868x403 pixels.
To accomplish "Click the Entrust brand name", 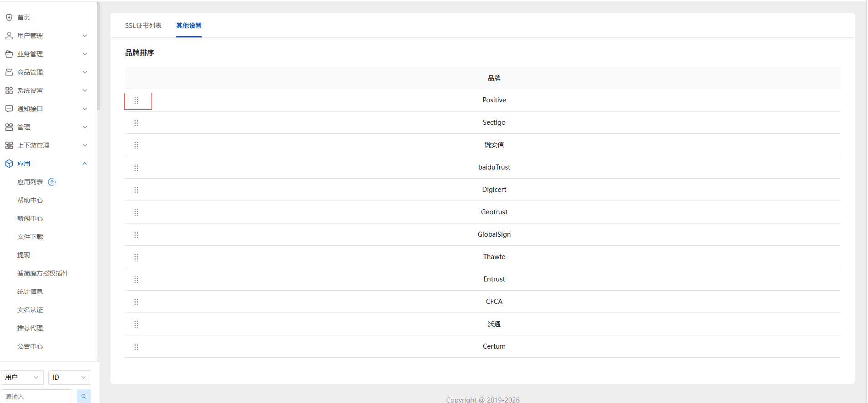I will [494, 279].
